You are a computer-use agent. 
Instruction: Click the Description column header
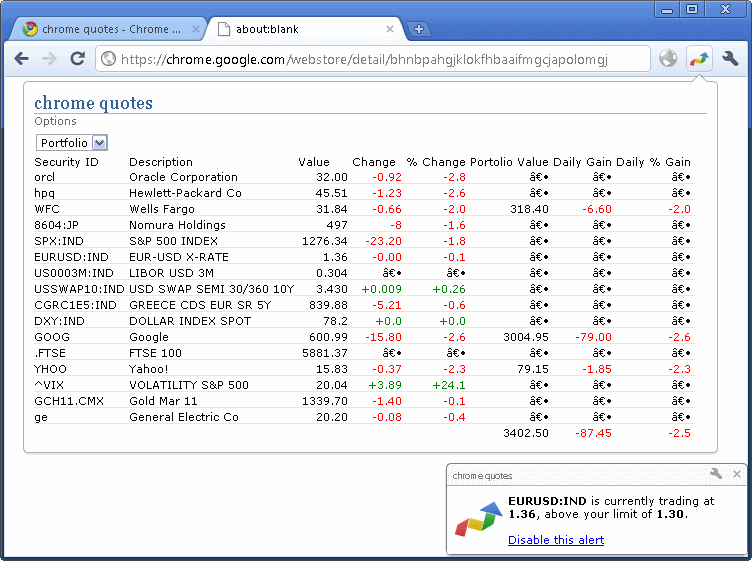coord(161,162)
